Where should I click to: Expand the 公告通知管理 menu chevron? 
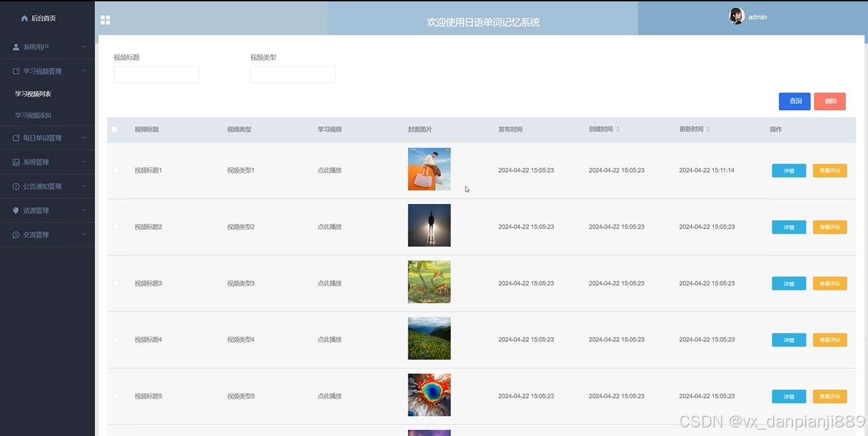point(83,187)
